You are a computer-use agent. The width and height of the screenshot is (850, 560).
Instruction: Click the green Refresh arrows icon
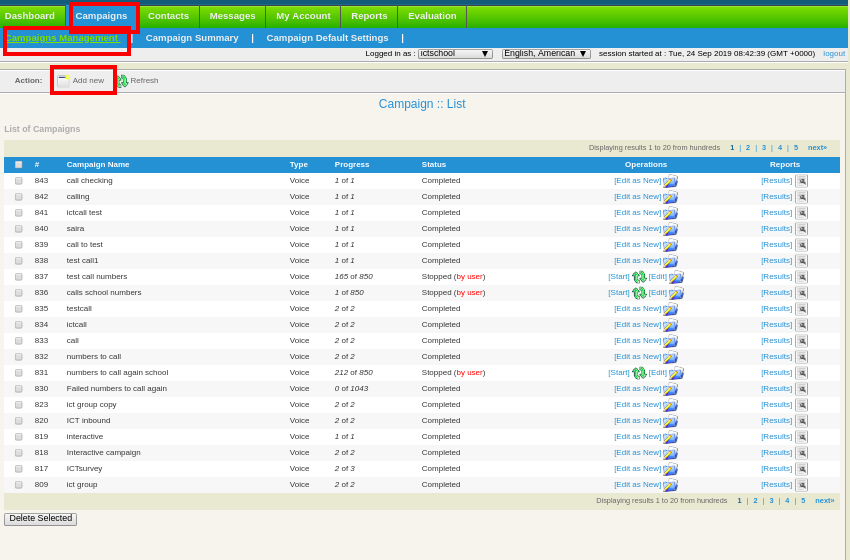point(123,81)
